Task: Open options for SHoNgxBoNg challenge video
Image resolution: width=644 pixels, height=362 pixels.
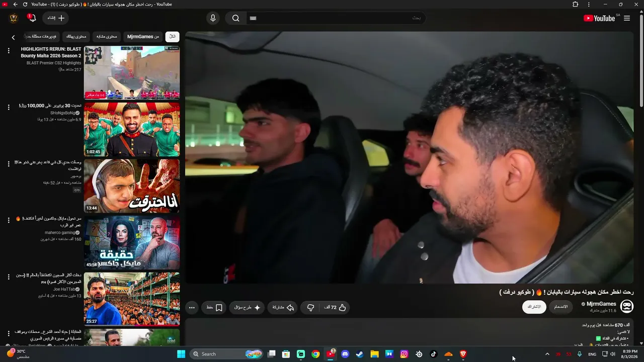Action: (9, 107)
